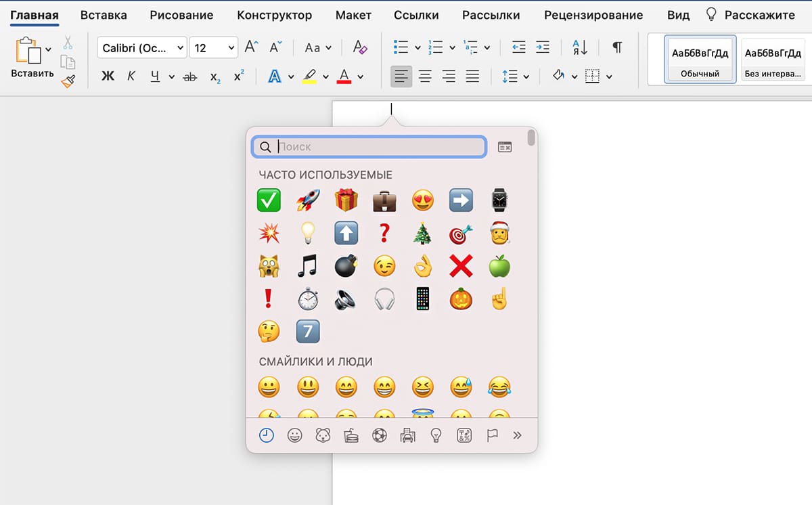Open the Рецензирование tab
812x505 pixels.
[593, 15]
